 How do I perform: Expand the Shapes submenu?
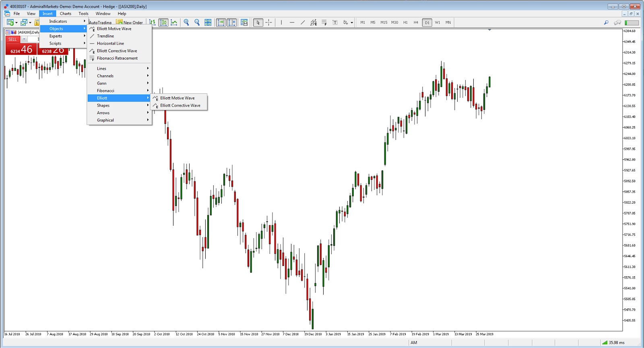coord(120,105)
